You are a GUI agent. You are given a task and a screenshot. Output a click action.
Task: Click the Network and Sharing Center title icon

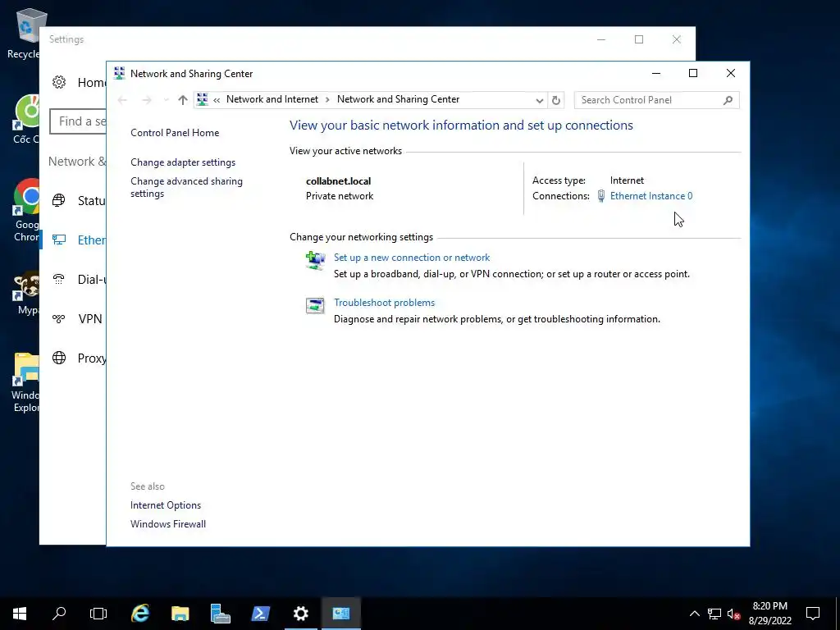[120, 73]
